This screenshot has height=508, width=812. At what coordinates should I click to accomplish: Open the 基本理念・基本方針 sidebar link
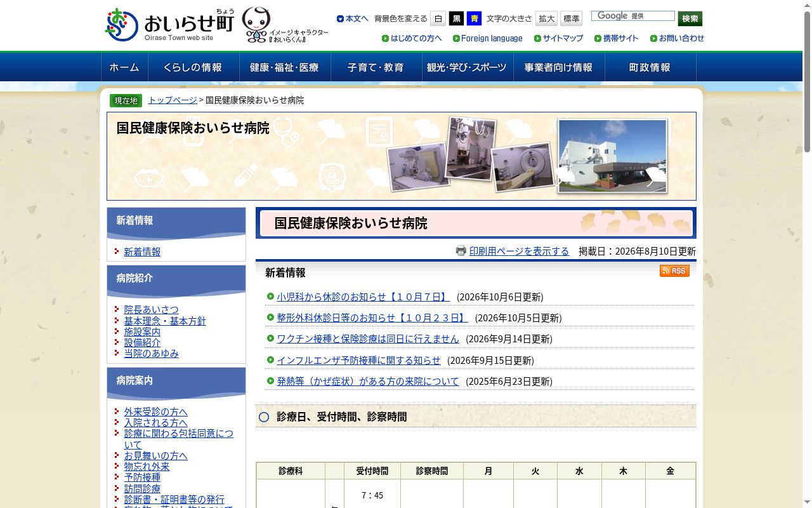pos(165,321)
